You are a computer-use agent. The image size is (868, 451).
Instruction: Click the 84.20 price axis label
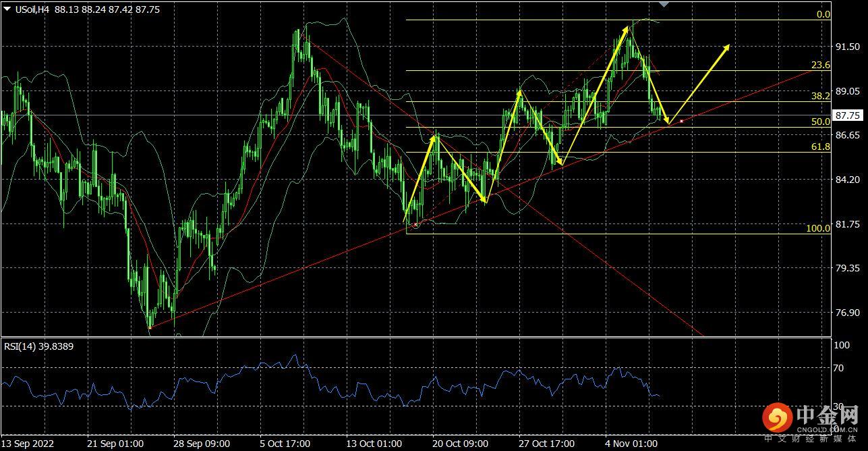846,180
